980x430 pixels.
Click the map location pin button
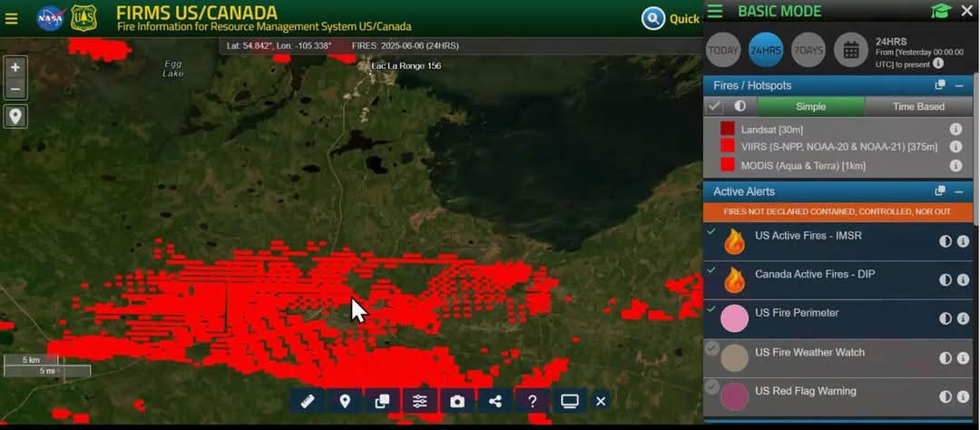click(15, 116)
